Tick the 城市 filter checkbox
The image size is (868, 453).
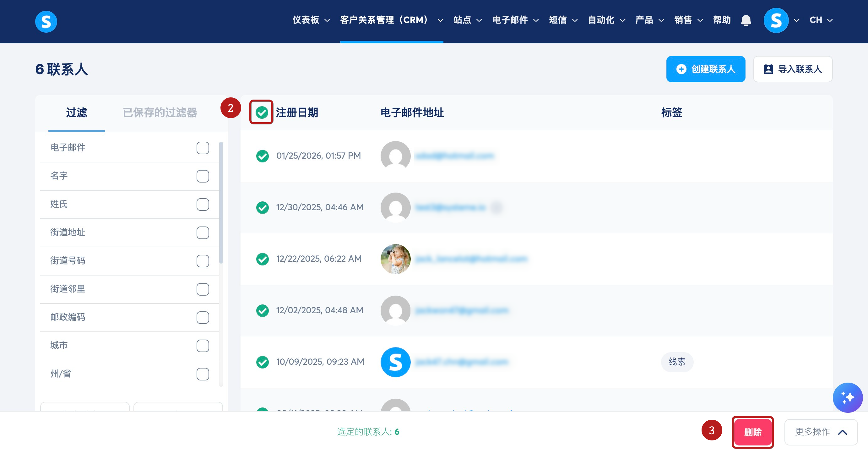(x=203, y=346)
